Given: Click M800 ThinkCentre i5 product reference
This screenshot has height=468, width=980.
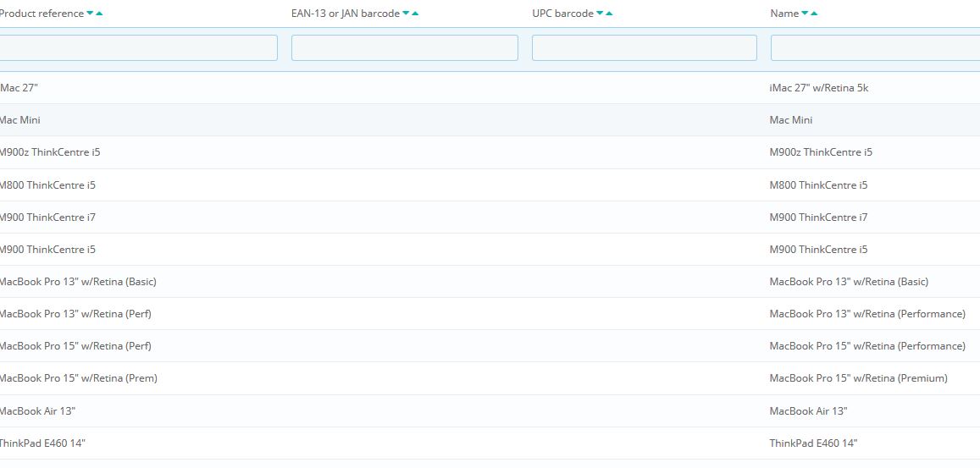Looking at the screenshot, I should tap(47, 185).
